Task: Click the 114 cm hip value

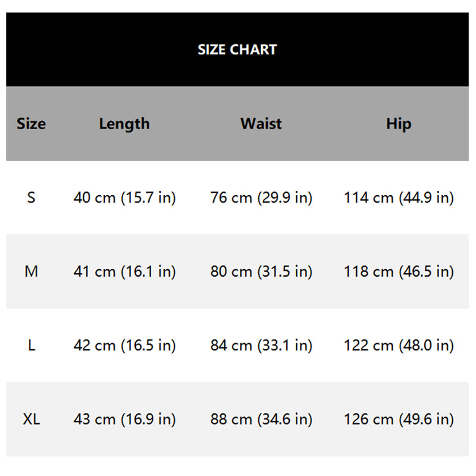Action: (399, 198)
